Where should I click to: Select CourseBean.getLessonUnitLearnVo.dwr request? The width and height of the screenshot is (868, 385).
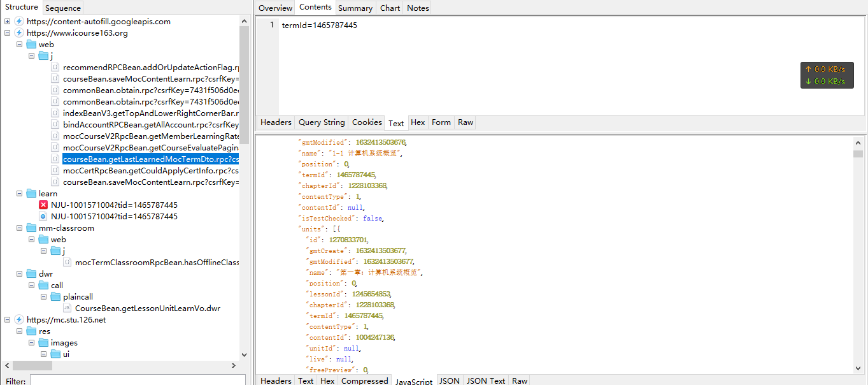coord(148,309)
